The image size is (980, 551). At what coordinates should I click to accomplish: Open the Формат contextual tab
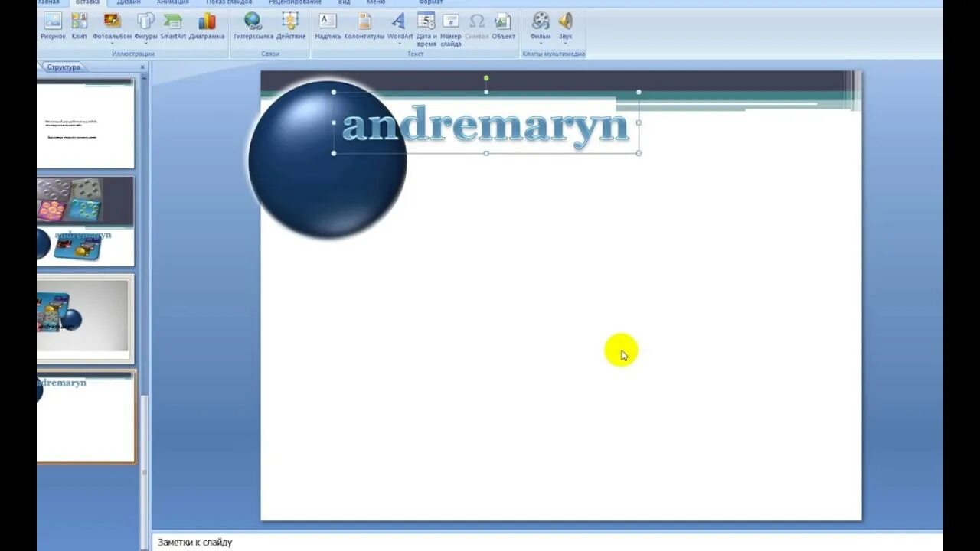tap(431, 2)
